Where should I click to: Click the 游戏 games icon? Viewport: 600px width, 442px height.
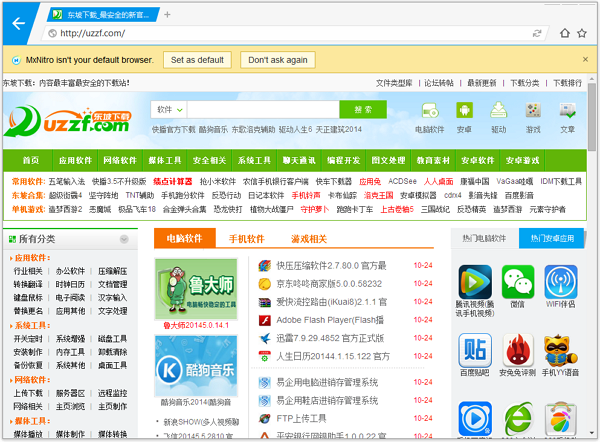(533, 110)
